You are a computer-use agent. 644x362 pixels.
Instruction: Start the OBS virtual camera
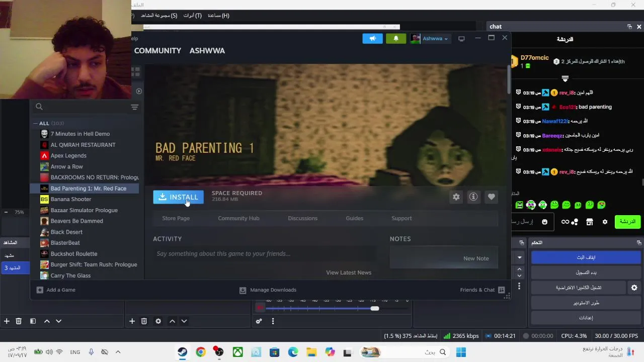tap(578, 288)
